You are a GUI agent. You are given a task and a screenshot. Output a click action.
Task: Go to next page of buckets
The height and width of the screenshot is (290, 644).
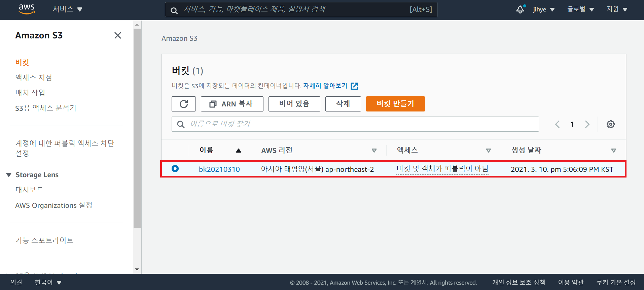coord(587,124)
